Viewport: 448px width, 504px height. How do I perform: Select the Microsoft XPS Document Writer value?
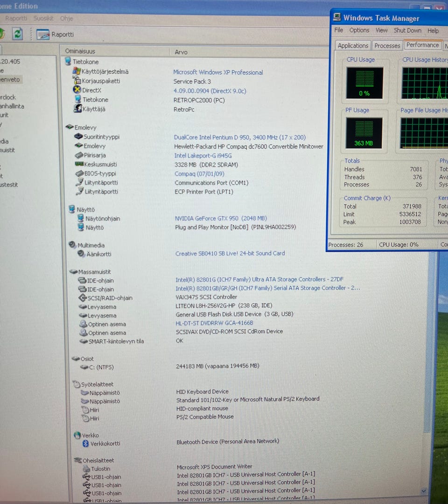pyautogui.click(x=214, y=466)
